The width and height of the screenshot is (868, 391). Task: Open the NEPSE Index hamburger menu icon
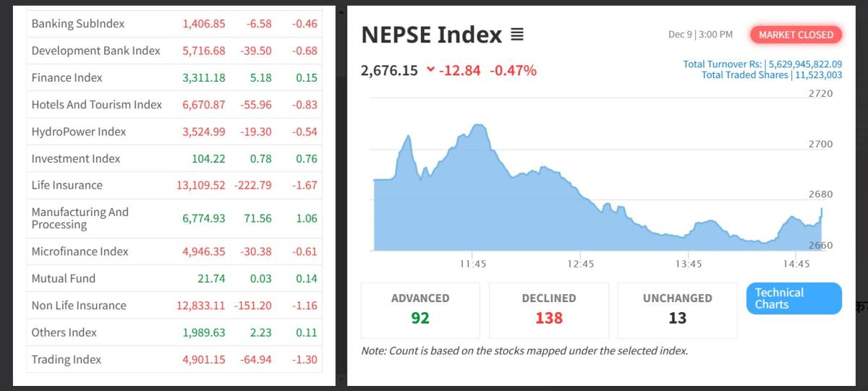(x=517, y=35)
